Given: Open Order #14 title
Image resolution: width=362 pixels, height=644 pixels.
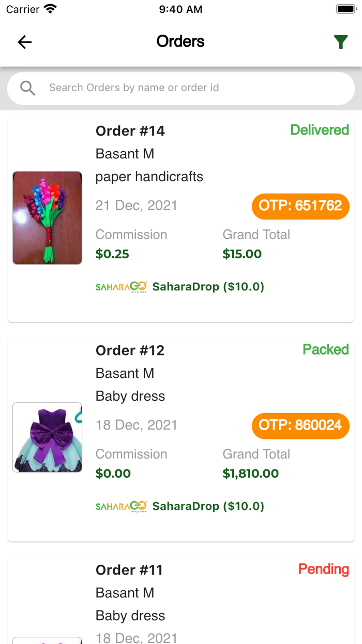Looking at the screenshot, I should (130, 131).
